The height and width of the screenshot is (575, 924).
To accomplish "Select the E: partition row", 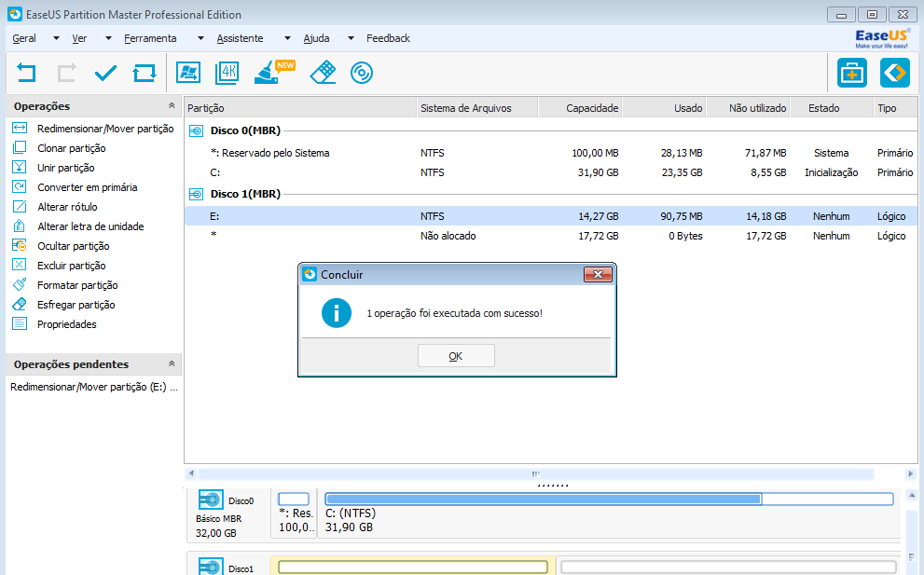I will point(551,216).
